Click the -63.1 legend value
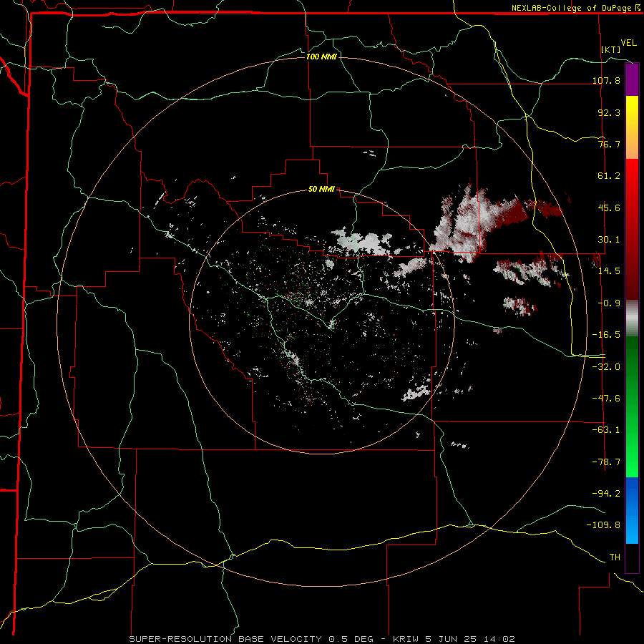 [x=606, y=430]
